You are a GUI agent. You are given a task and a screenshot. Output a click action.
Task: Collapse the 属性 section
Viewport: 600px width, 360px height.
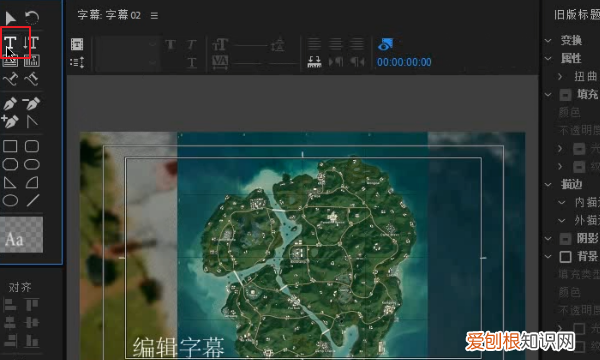pos(548,59)
